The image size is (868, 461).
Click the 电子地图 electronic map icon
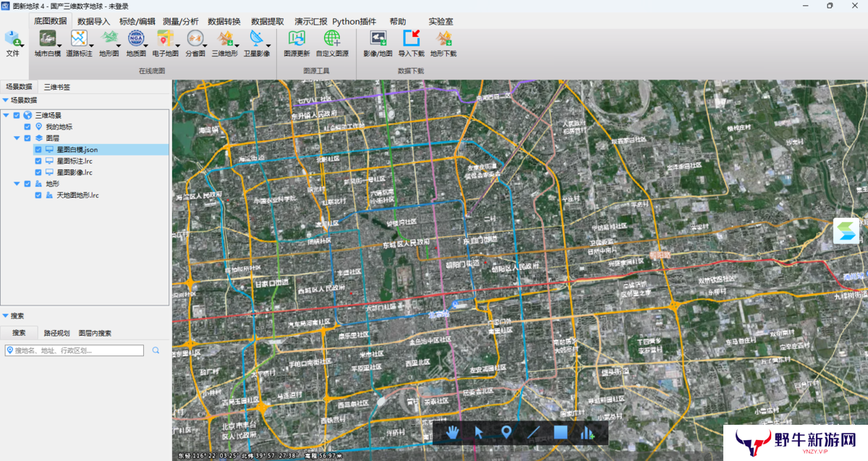click(x=165, y=38)
